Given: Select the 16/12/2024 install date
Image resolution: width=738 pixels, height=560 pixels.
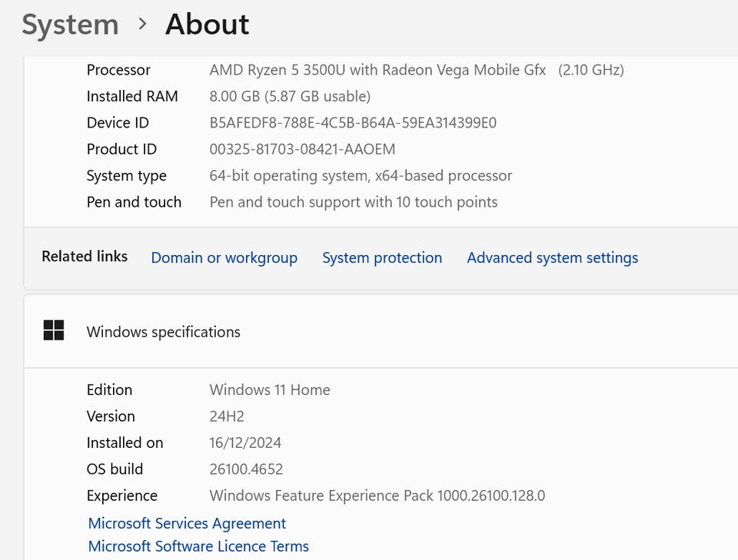Looking at the screenshot, I should tap(245, 442).
